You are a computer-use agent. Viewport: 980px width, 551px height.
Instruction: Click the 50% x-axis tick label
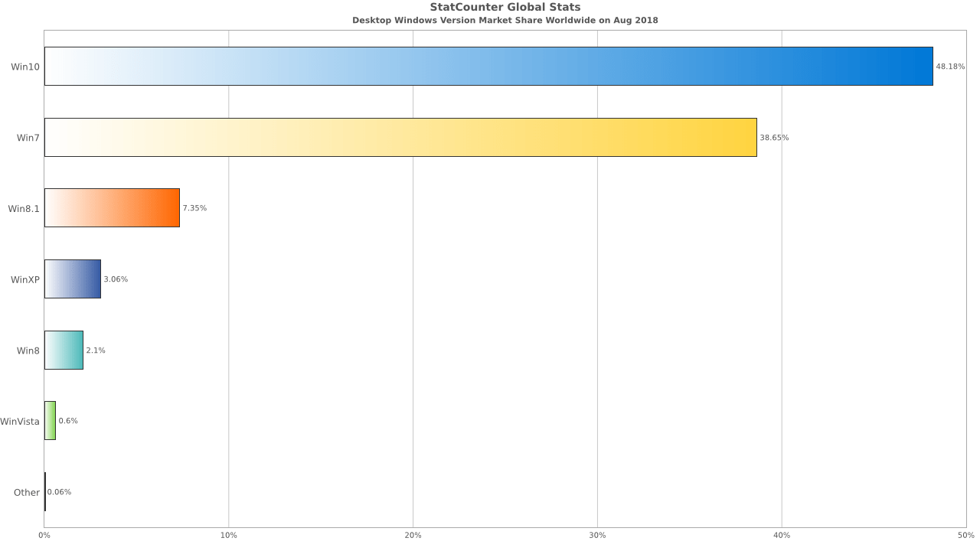pos(966,535)
